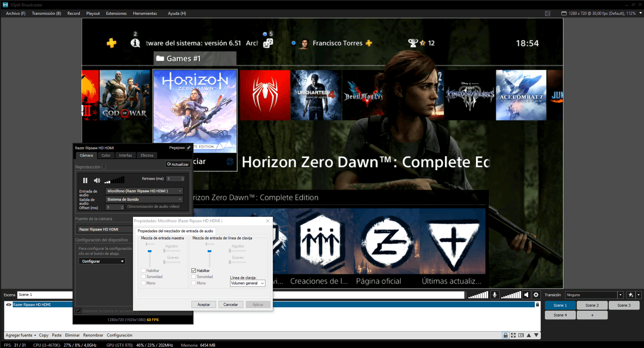Open the Extensiones menu
Viewport: 644px width, 348px height.
pyautogui.click(x=116, y=13)
